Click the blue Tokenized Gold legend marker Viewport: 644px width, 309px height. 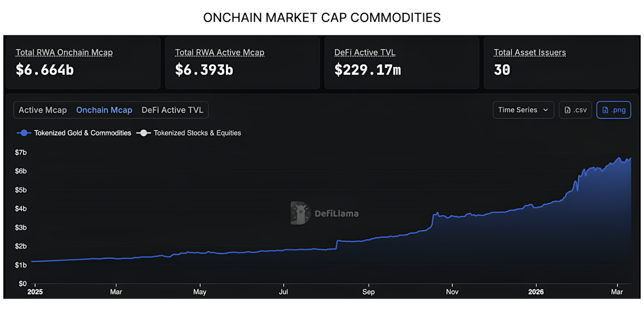point(23,133)
